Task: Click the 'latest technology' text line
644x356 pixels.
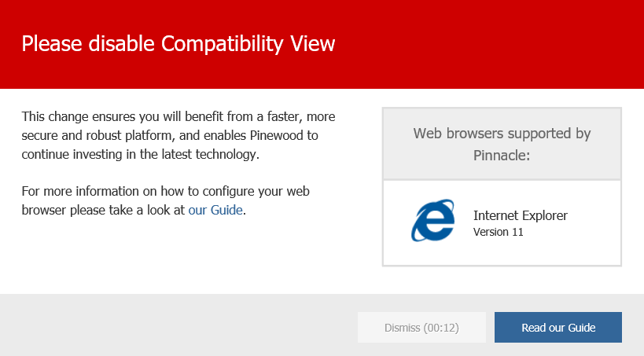Action: (x=141, y=154)
